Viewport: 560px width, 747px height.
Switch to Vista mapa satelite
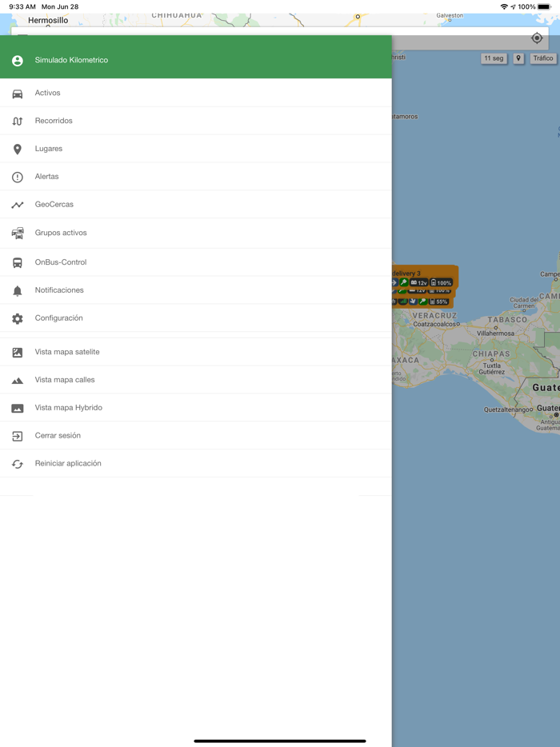click(196, 352)
